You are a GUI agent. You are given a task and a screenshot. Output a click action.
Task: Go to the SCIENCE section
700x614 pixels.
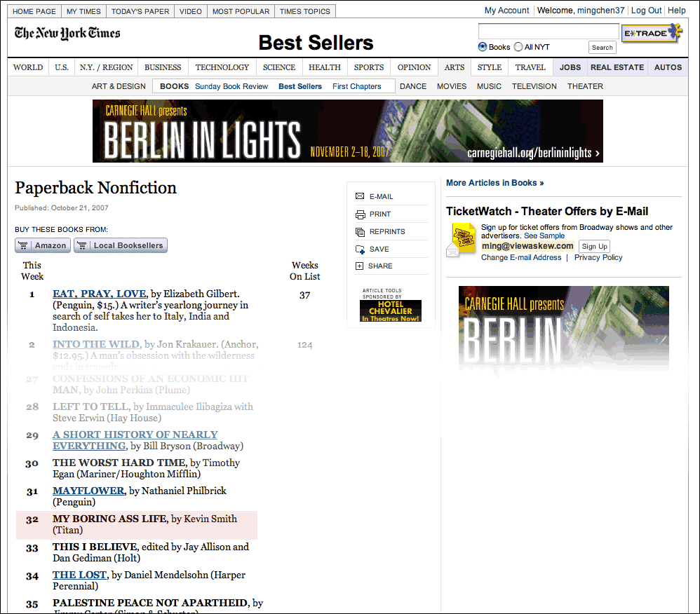pyautogui.click(x=279, y=67)
